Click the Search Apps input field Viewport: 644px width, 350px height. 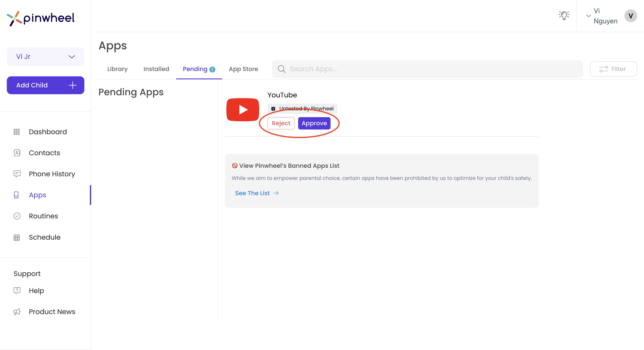click(x=425, y=69)
